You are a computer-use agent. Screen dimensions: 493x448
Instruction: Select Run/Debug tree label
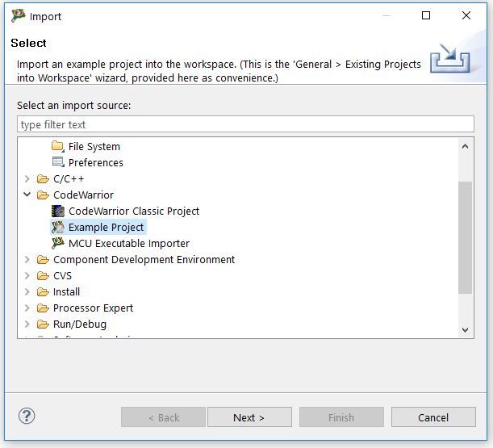tap(80, 324)
